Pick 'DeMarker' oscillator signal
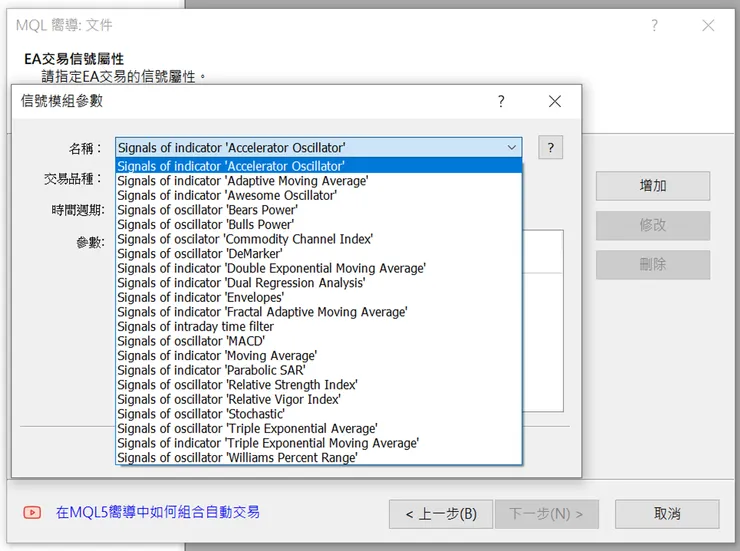 point(319,254)
